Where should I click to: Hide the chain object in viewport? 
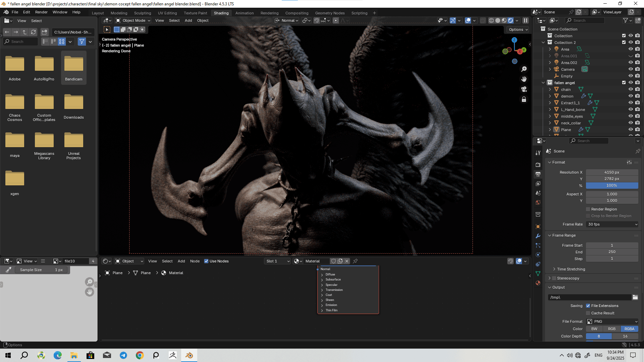point(631,89)
